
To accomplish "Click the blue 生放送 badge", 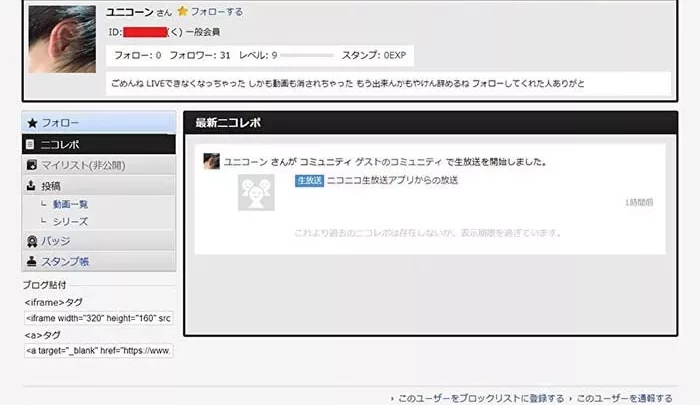I will coord(309,180).
